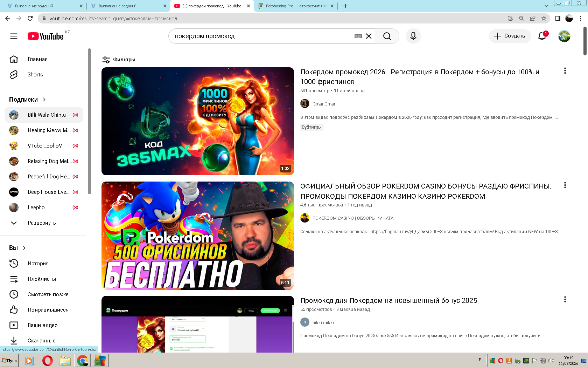This screenshot has width=588, height=368.
Task: Go to Главная in the sidebar
Action: 44,59
